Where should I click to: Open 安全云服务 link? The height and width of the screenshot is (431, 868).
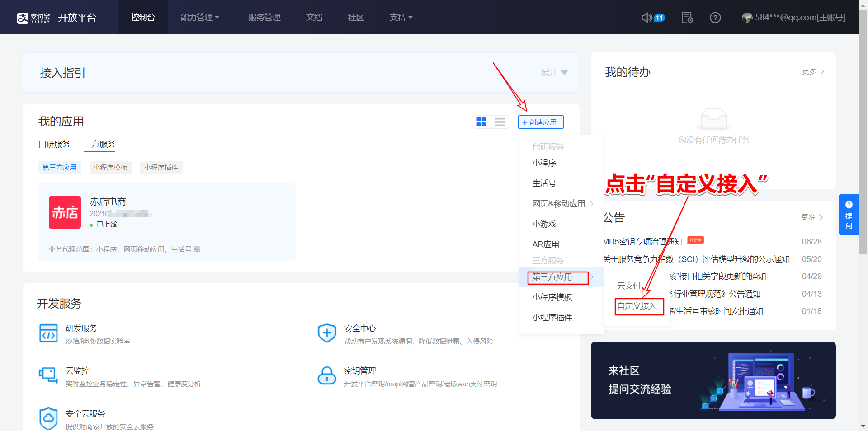pyautogui.click(x=85, y=414)
